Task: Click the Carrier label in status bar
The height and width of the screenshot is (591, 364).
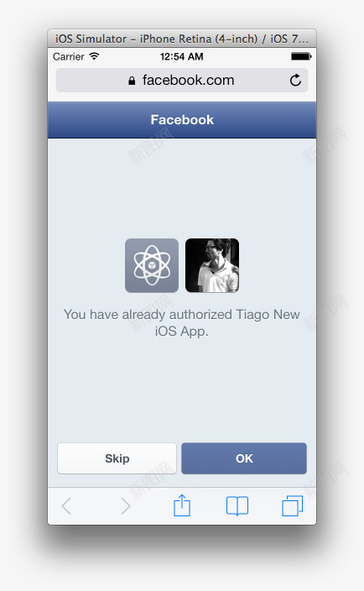Action: (x=69, y=56)
